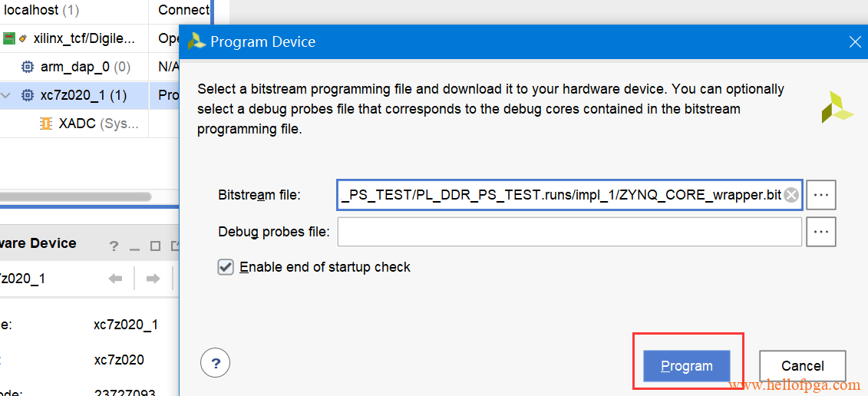Maximize the hardware device properties panel
Screen dimensions: 868x396
(156, 246)
